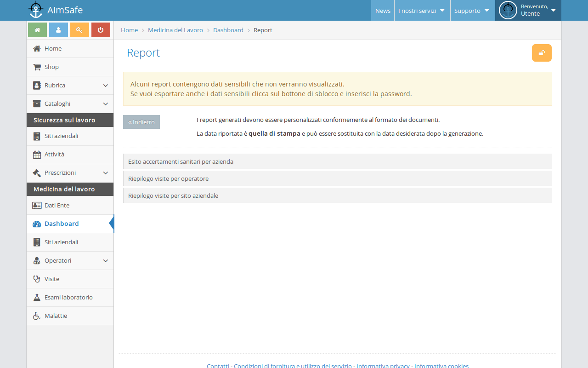Expand the Cataloghi submenu chevron
The image size is (588, 368).
coord(105,104)
